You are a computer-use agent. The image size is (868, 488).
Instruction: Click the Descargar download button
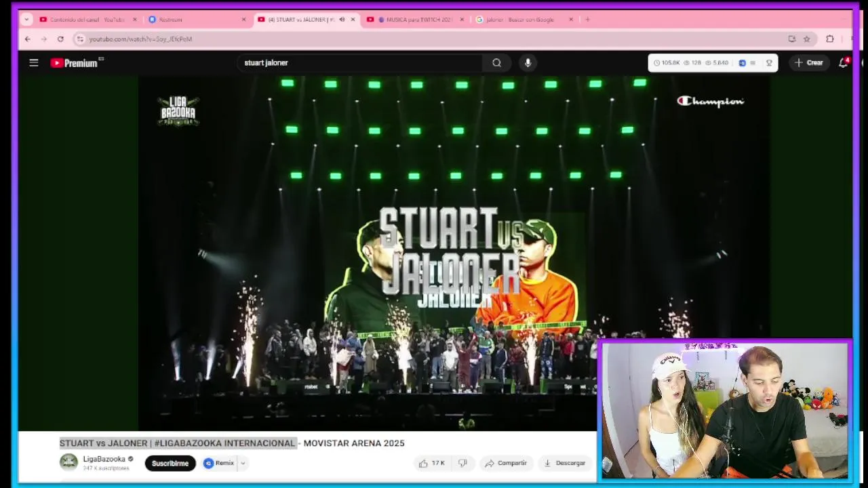point(564,463)
